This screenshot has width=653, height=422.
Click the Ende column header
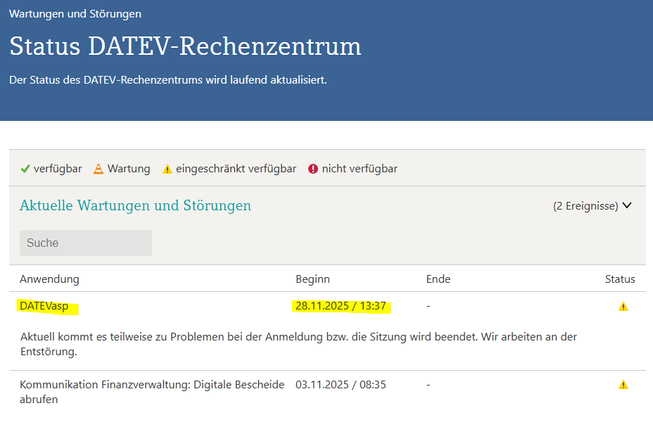coord(438,279)
